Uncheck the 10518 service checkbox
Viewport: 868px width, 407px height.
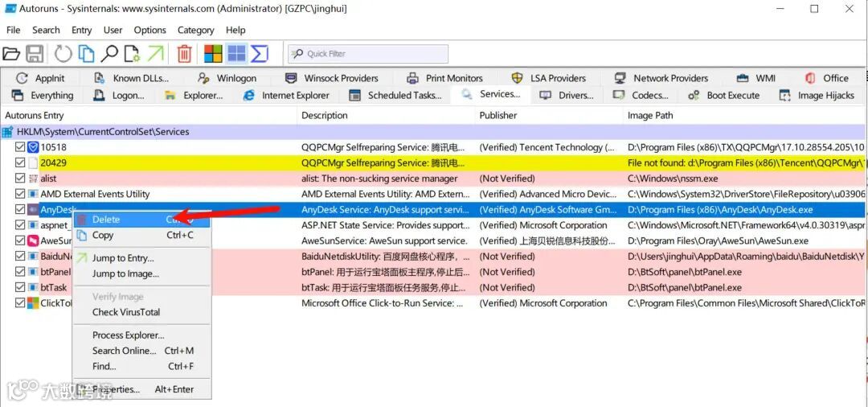click(20, 147)
